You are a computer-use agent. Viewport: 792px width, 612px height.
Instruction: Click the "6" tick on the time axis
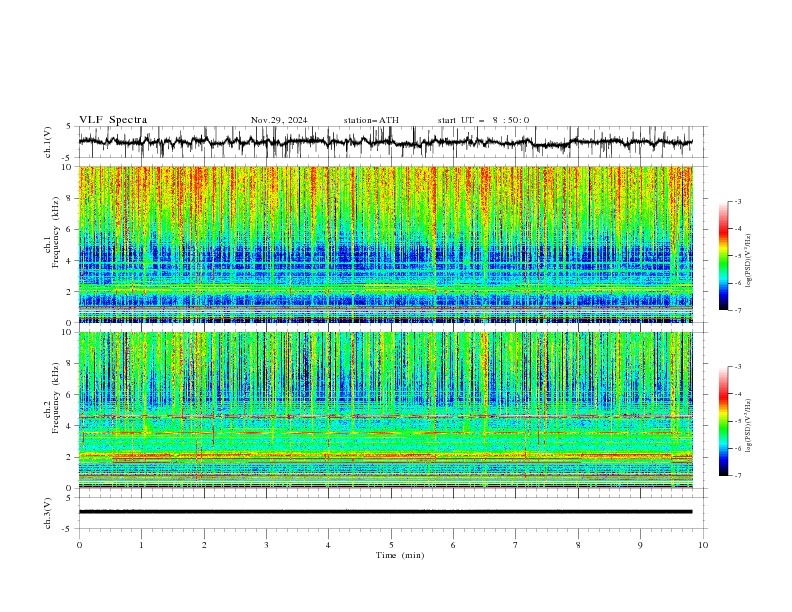453,545
